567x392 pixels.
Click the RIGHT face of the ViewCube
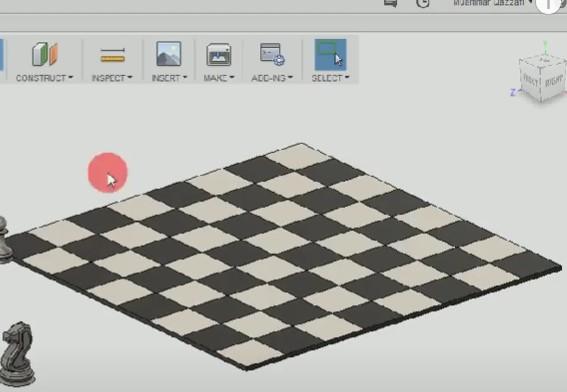tap(554, 81)
